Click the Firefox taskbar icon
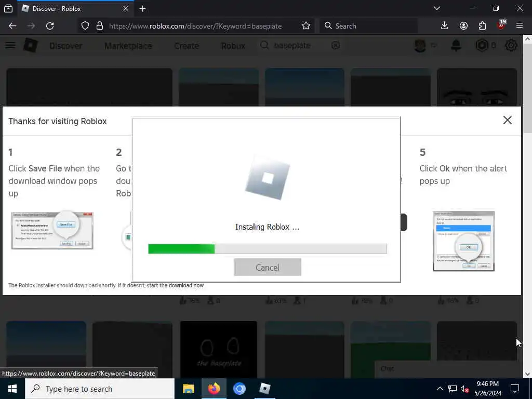This screenshot has height=399, width=532. click(x=214, y=389)
